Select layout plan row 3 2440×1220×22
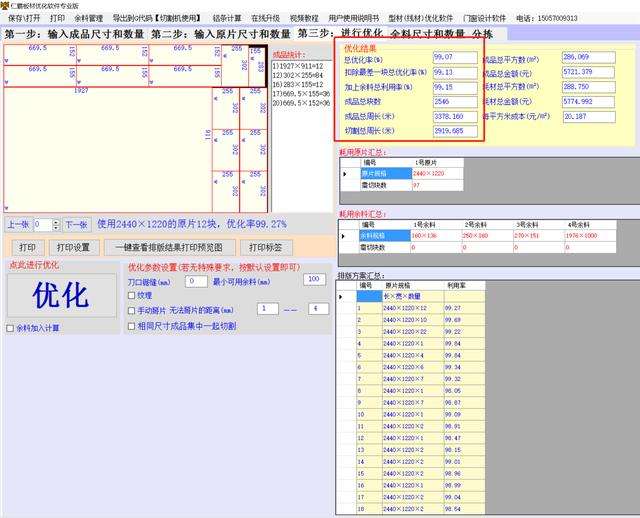Screen dimensions: 640x518 tap(413, 332)
